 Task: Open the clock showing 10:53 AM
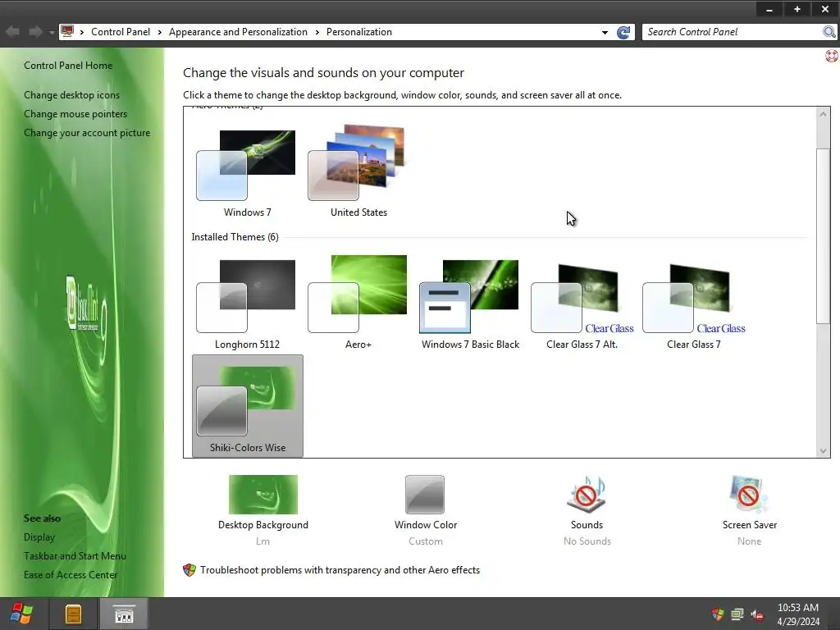[798, 614]
